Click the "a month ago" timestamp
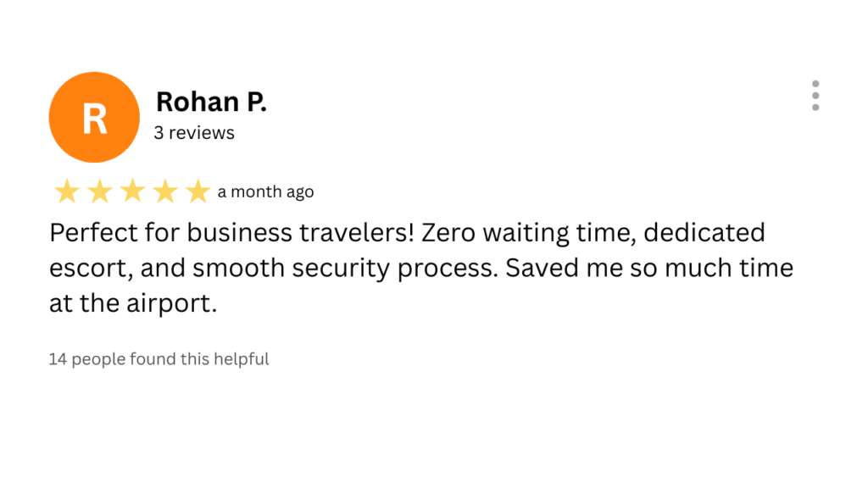The image size is (868, 488). (265, 192)
